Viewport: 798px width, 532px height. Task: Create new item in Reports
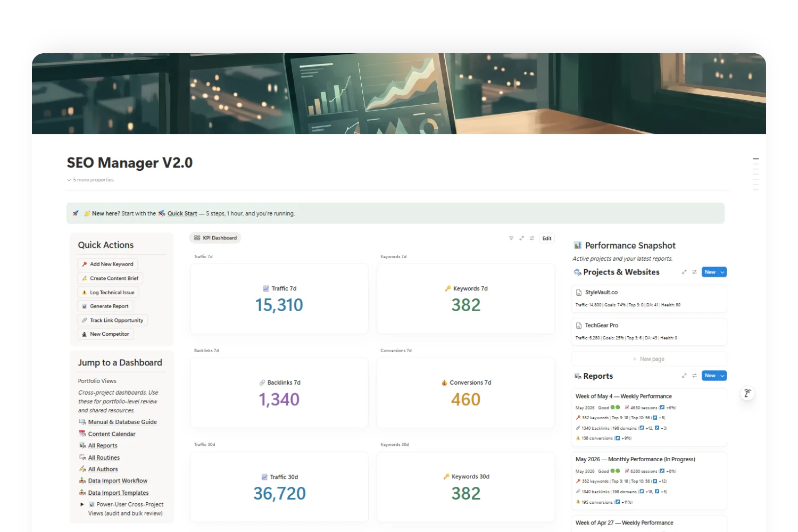pos(710,376)
